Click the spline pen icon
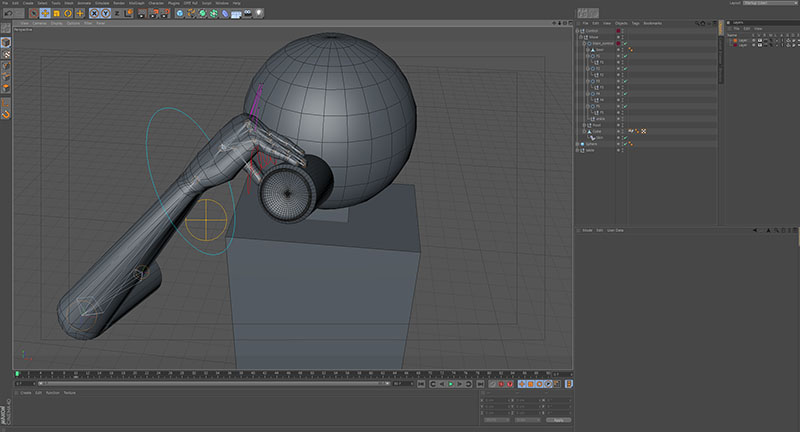 point(191,13)
